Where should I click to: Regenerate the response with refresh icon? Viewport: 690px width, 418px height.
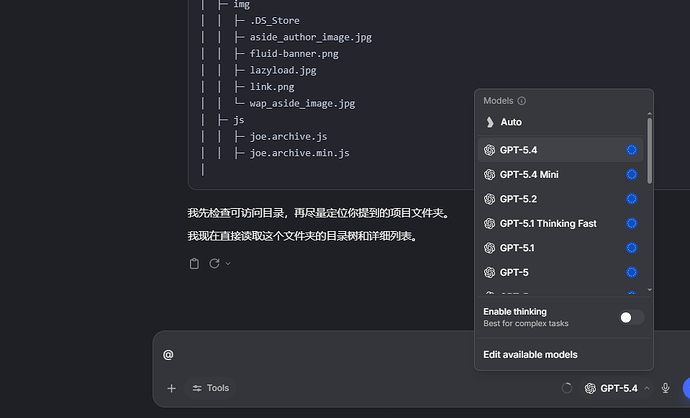[x=214, y=264]
